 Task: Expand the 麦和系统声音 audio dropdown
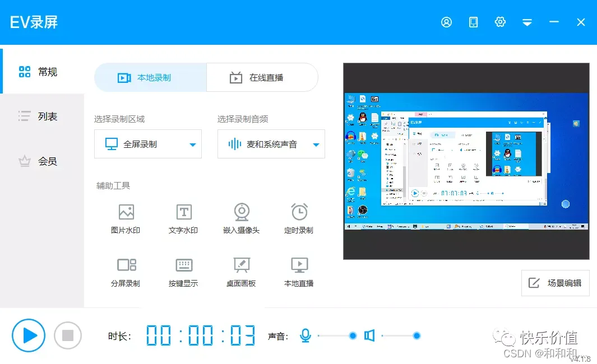click(x=271, y=144)
